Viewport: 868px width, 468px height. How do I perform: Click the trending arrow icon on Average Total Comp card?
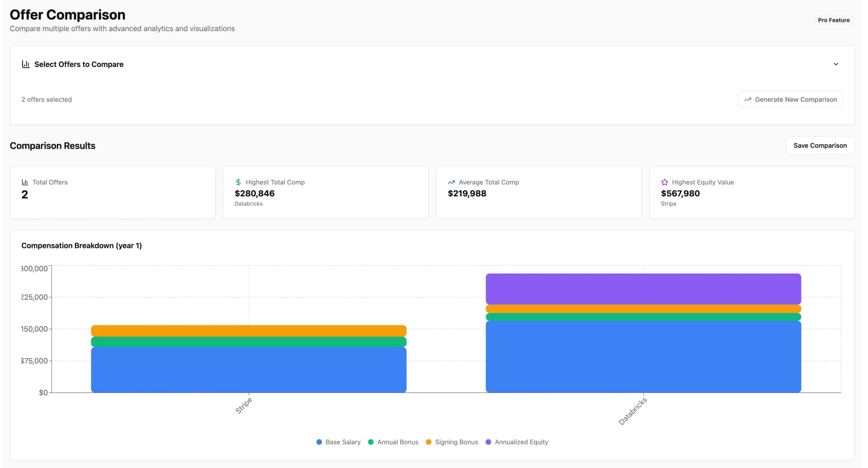coord(451,182)
